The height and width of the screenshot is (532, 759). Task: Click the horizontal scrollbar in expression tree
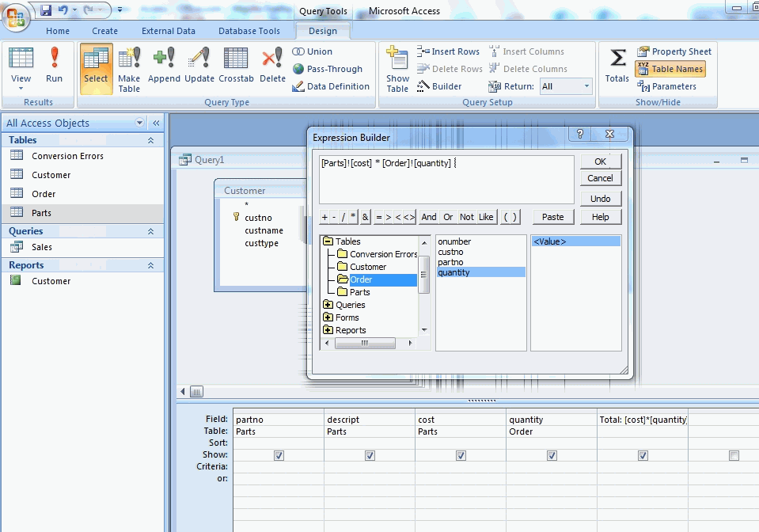[365, 344]
